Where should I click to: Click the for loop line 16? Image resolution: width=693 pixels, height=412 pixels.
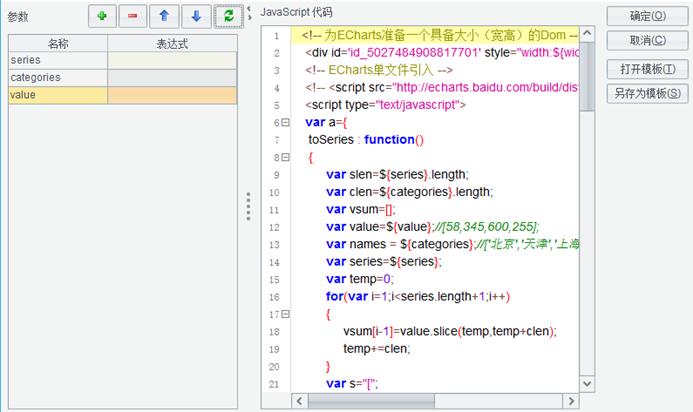pyautogui.click(x=418, y=297)
